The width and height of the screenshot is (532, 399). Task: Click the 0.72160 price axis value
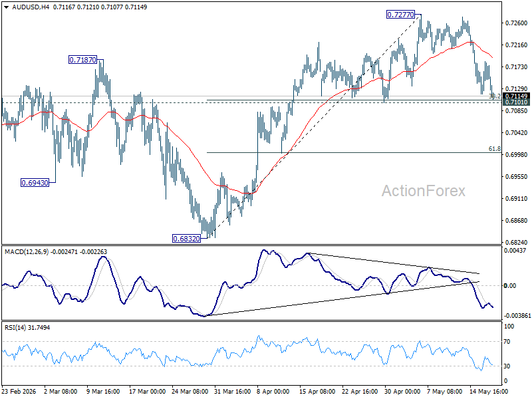[x=517, y=45]
